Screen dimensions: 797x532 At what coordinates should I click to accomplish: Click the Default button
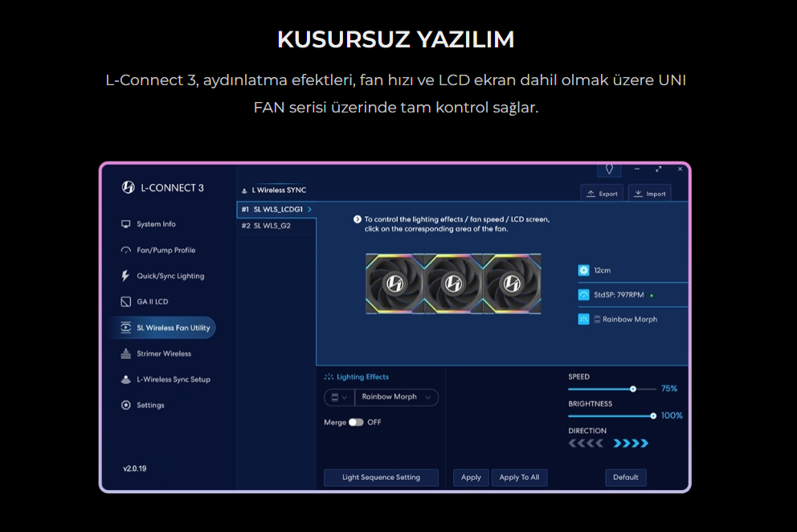pos(625,477)
